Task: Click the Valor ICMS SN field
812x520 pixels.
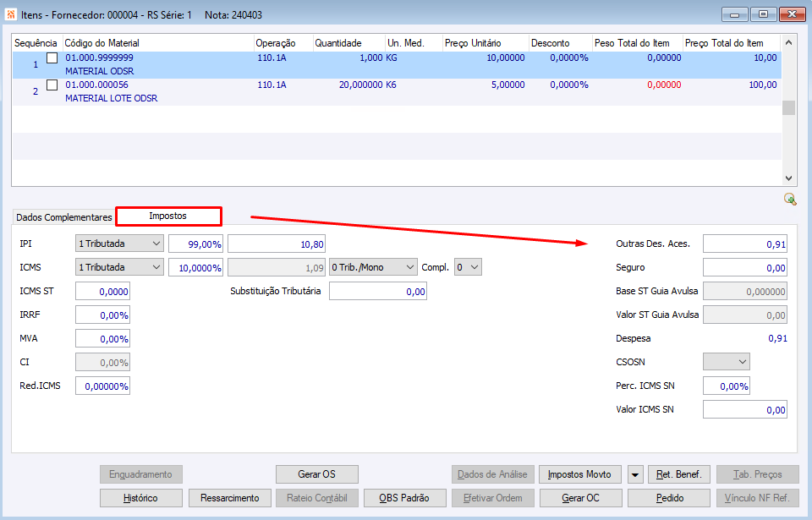Action: (x=745, y=409)
